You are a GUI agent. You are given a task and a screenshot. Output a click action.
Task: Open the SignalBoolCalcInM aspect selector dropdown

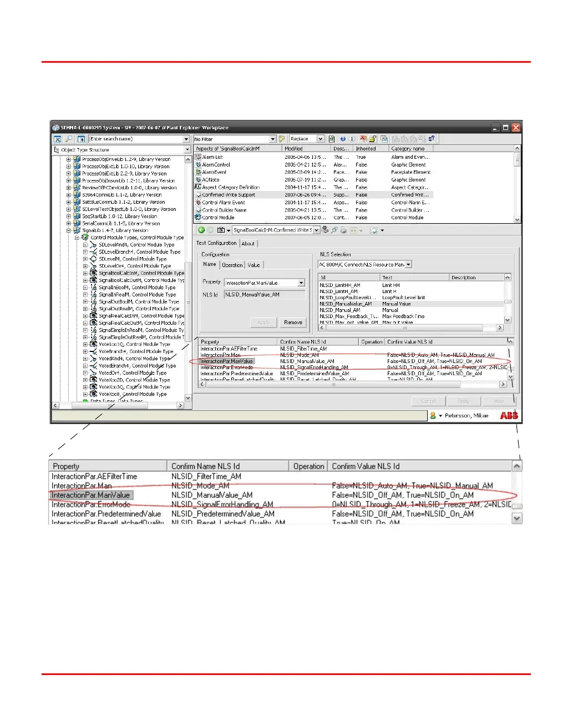point(317,230)
